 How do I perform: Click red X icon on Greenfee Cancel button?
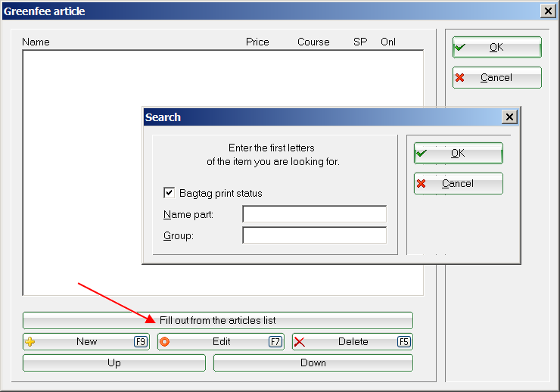pyautogui.click(x=460, y=78)
